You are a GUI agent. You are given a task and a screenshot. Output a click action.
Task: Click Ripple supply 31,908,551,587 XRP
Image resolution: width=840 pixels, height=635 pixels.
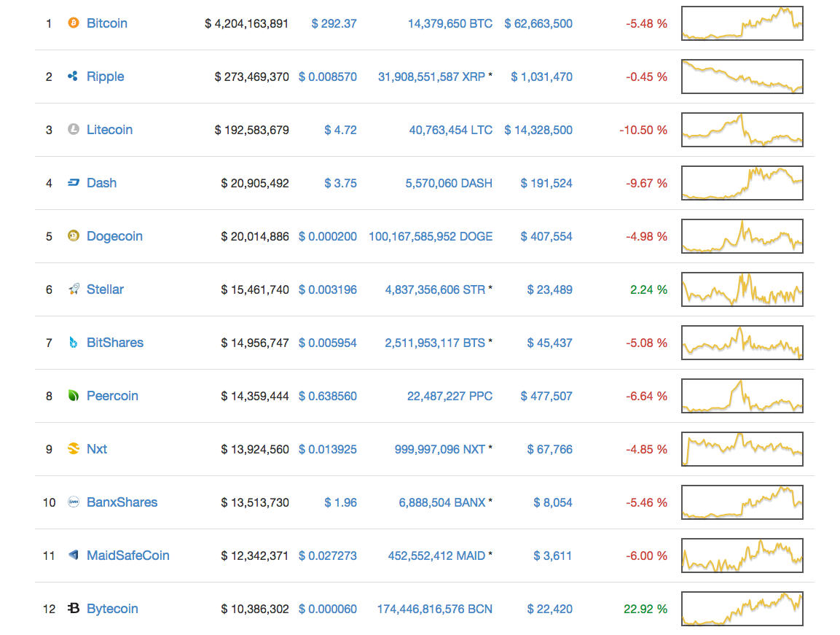click(x=431, y=77)
